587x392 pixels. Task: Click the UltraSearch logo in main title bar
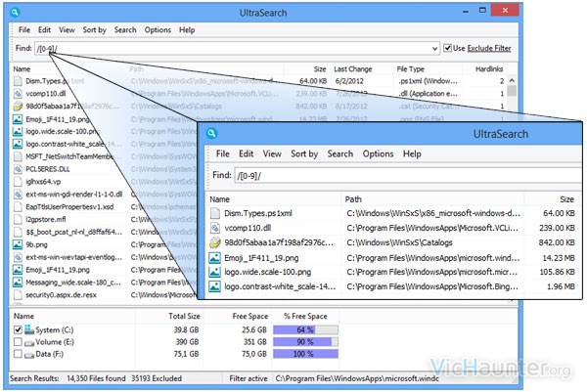(x=15, y=13)
